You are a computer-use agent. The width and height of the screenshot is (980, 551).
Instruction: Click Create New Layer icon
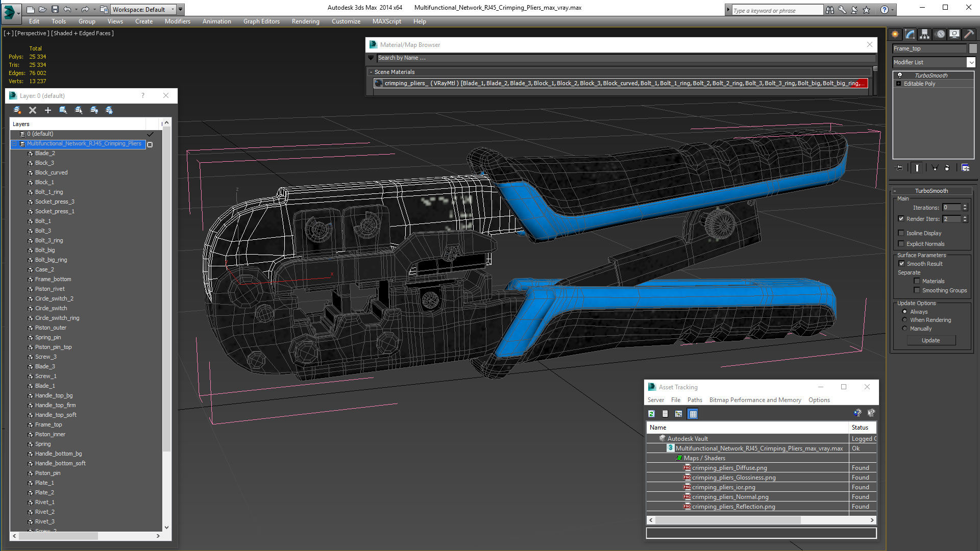point(17,110)
